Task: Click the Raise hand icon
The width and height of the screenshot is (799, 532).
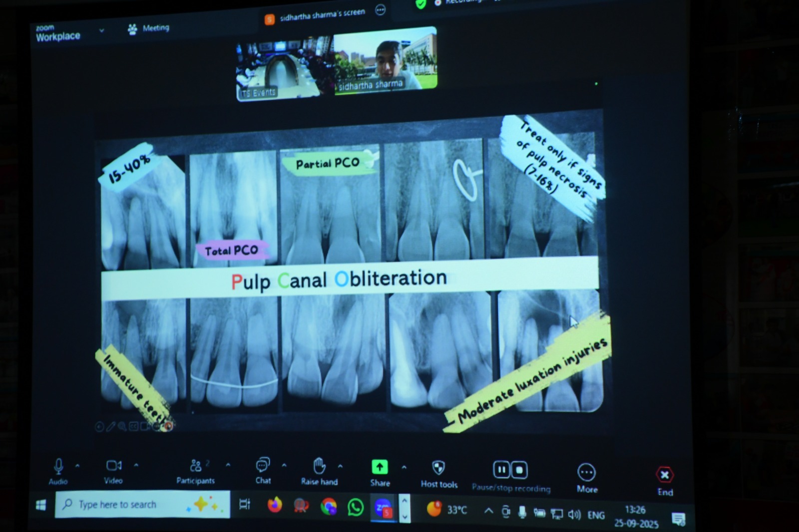Action: [319, 467]
